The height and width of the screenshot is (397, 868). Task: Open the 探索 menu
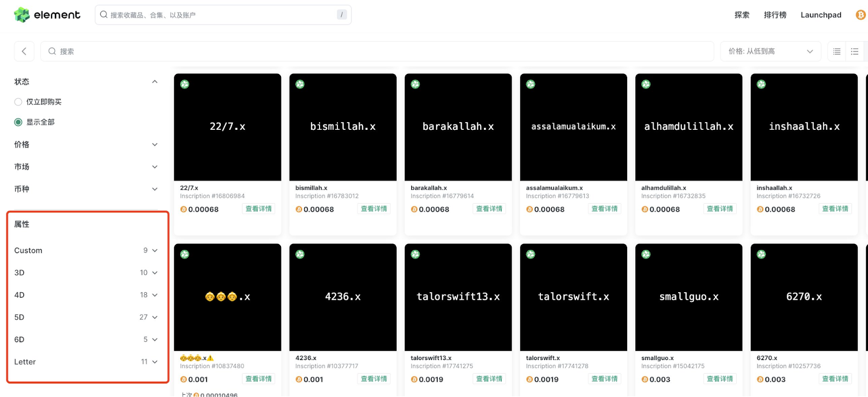tap(742, 15)
